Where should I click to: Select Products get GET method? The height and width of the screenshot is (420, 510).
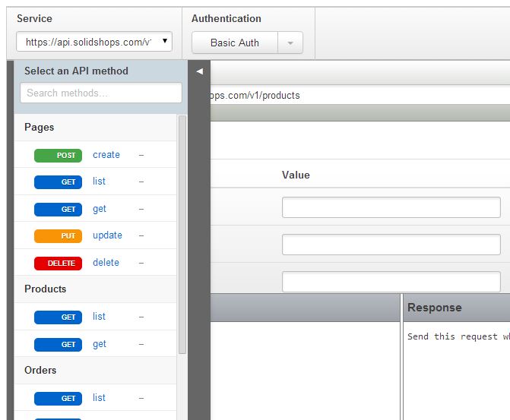(x=100, y=344)
